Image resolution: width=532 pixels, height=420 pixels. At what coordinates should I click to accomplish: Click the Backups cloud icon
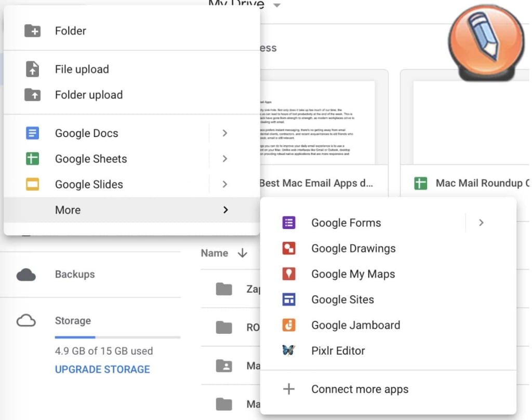click(26, 275)
